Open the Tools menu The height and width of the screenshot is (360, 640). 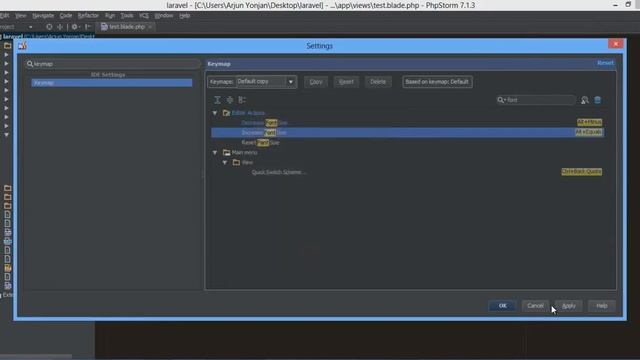click(x=127, y=16)
